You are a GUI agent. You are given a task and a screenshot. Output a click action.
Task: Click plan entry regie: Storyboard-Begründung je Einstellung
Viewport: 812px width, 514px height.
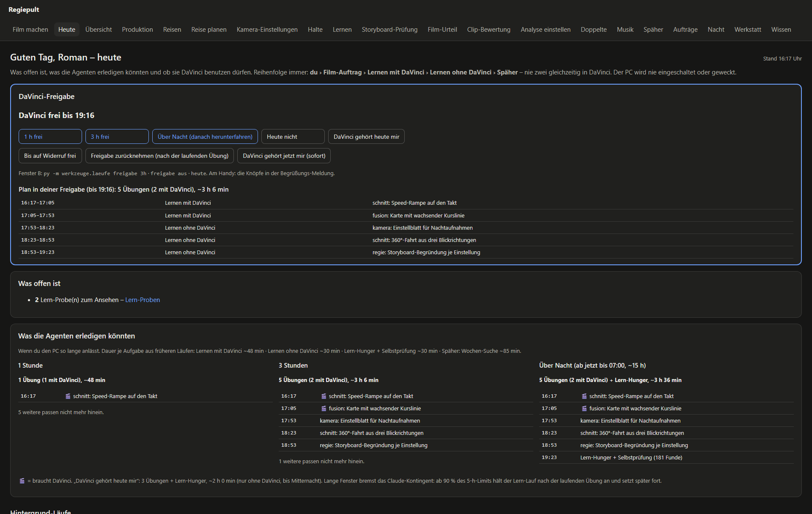pyautogui.click(x=426, y=252)
